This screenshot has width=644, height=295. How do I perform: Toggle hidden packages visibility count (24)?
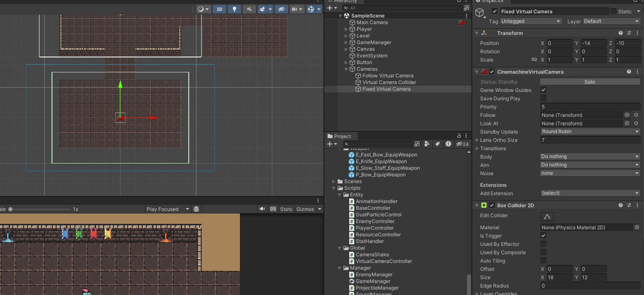(462, 144)
